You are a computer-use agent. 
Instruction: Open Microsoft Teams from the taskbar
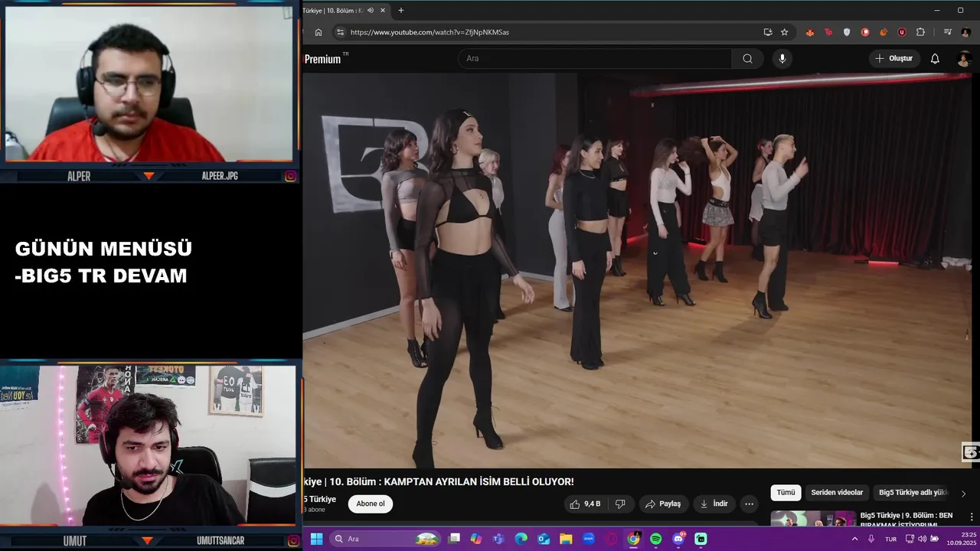coord(498,539)
